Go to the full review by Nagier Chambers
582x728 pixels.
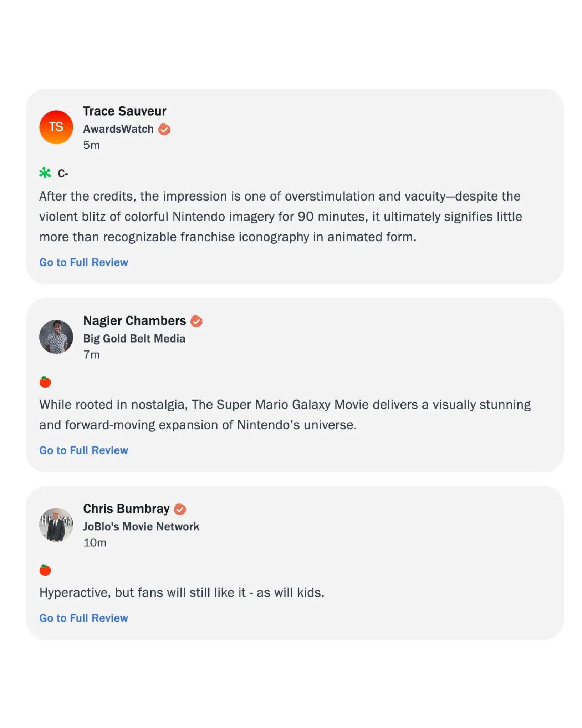pos(83,450)
